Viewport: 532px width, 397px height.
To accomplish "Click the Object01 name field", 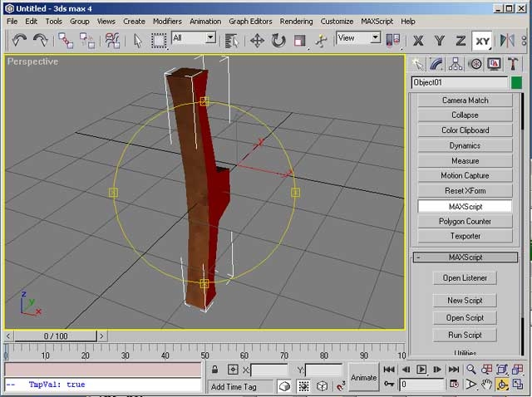I will (x=459, y=82).
